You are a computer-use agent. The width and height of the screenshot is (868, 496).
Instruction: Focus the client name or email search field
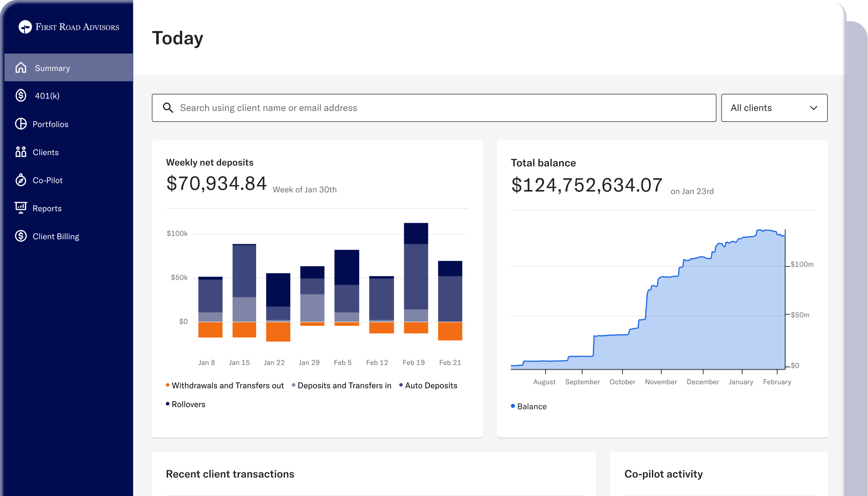(x=434, y=108)
